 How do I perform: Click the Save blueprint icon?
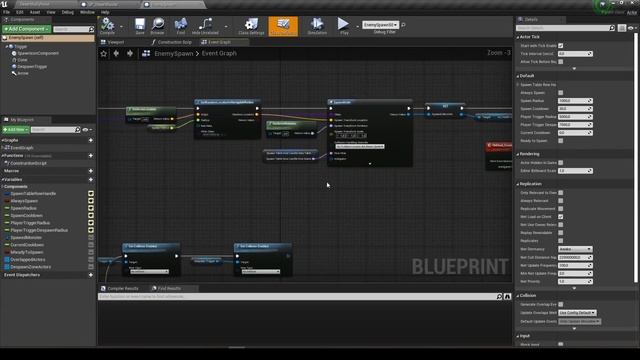(x=140, y=24)
